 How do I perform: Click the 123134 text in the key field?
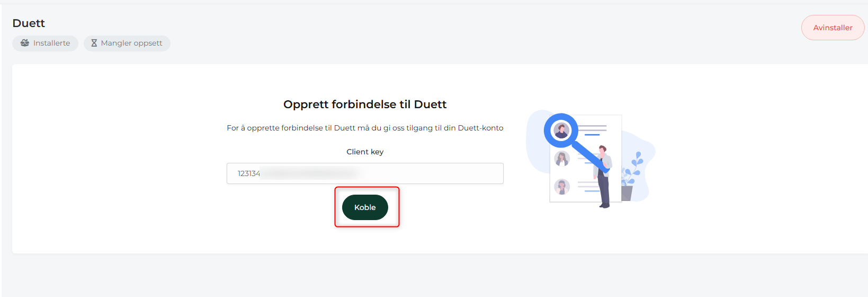[249, 173]
